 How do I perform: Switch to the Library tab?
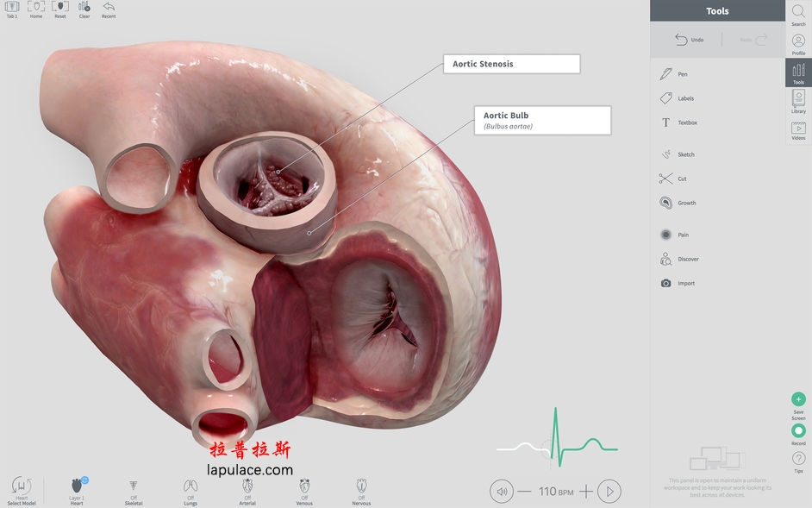point(797,102)
